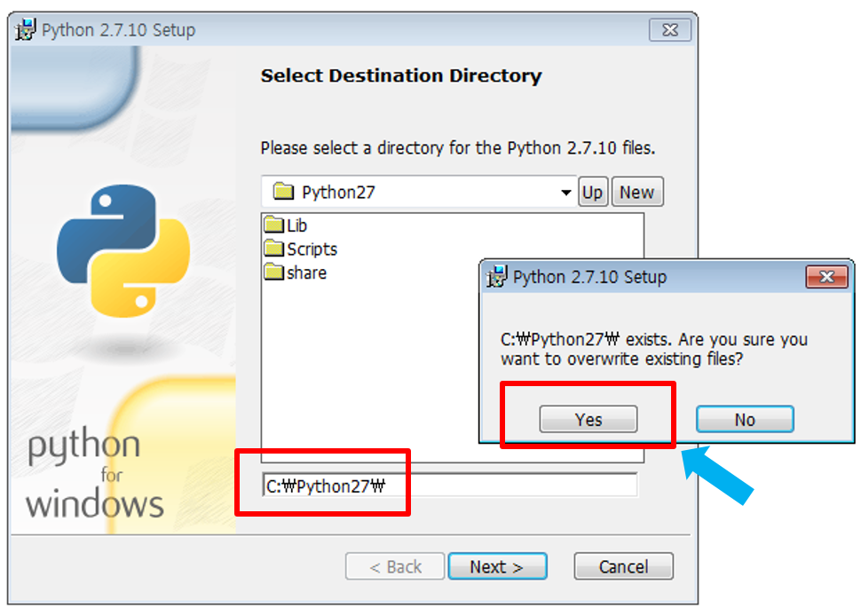Click the C:\Python27\ destination path field
861x616 pixels.
[449, 486]
